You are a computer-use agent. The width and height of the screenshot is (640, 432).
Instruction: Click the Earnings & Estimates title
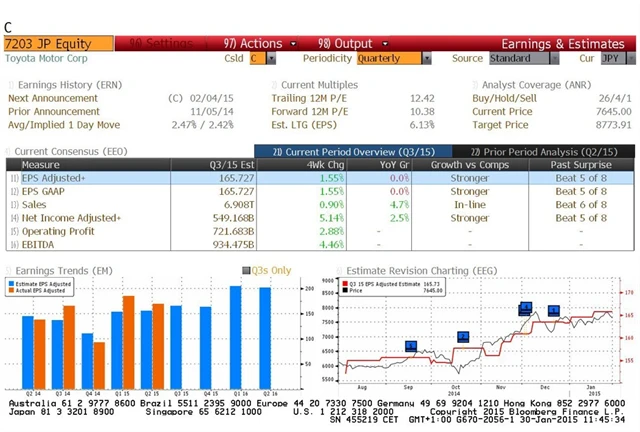tap(563, 44)
